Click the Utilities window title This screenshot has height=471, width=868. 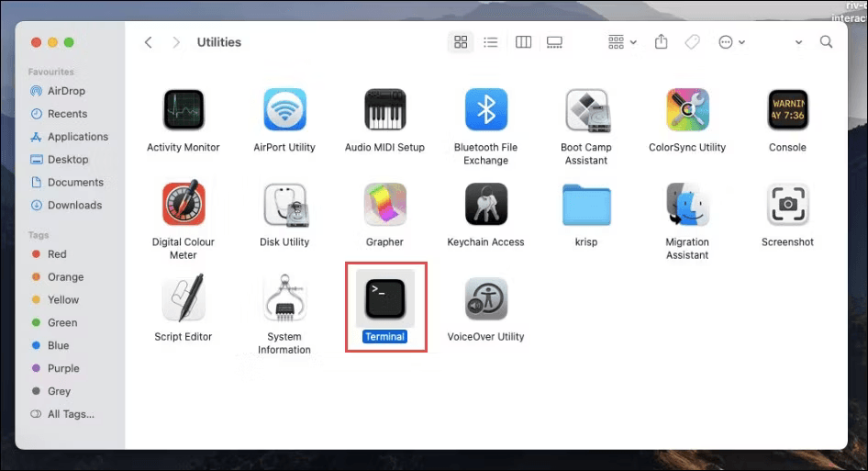(219, 42)
